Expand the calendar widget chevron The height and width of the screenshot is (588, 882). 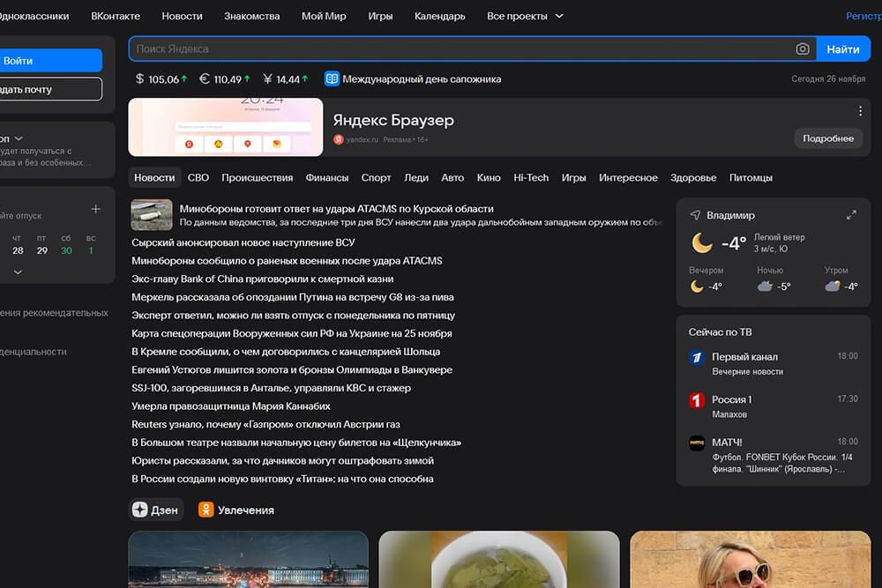18,272
